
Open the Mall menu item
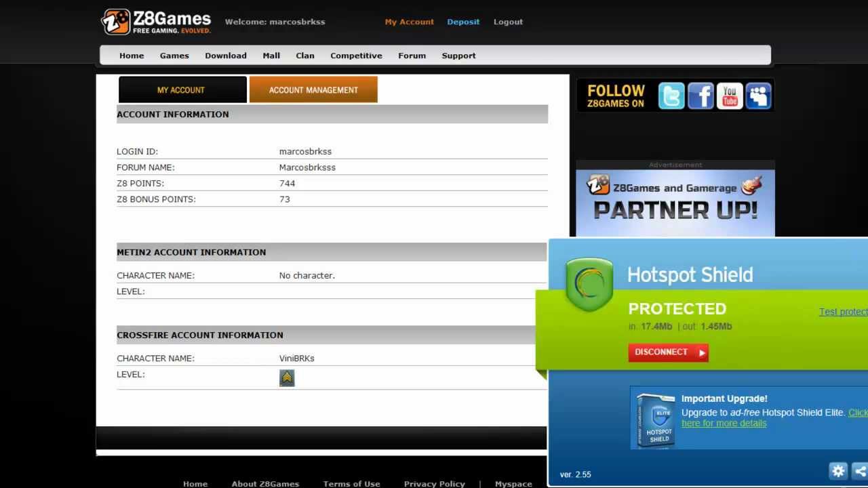coord(271,56)
